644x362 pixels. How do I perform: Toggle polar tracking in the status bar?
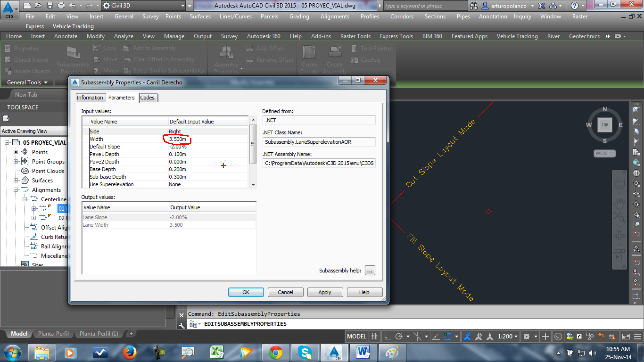[x=399, y=337]
